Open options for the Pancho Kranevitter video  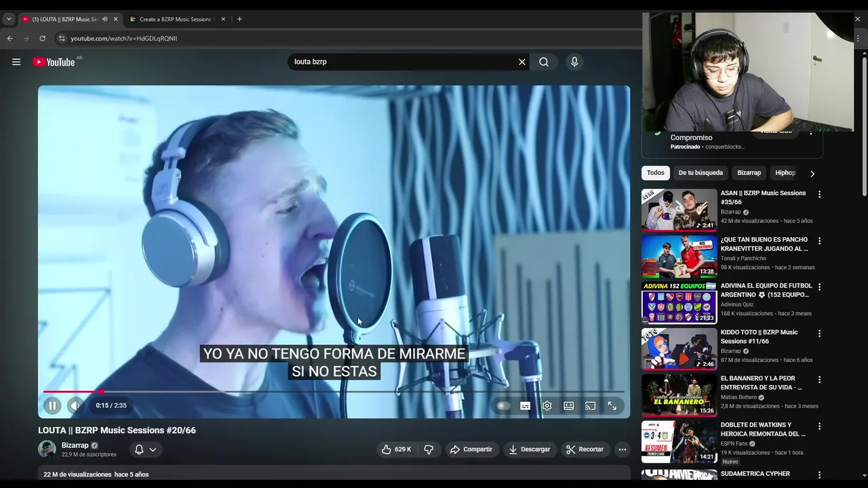click(x=819, y=241)
